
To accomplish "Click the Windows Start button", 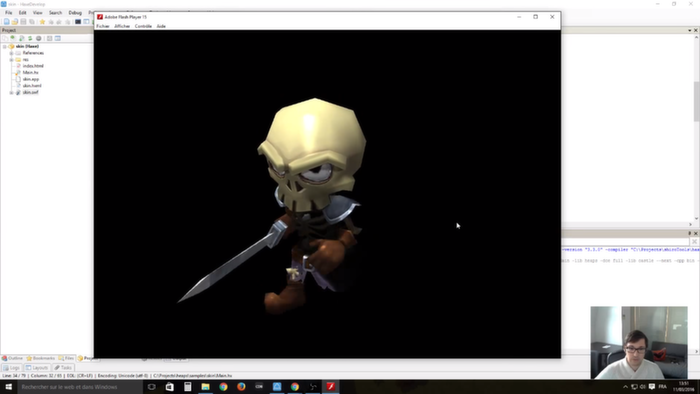I will point(8,387).
